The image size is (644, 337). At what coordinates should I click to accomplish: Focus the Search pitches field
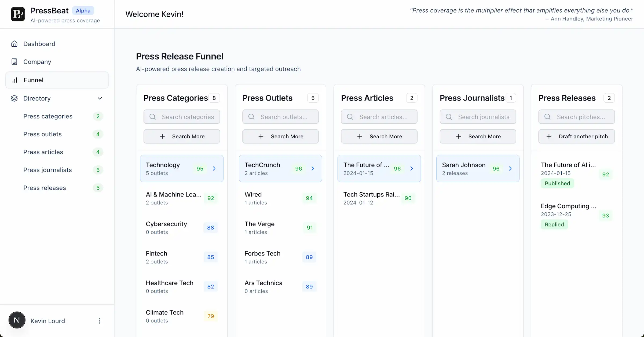click(x=577, y=117)
